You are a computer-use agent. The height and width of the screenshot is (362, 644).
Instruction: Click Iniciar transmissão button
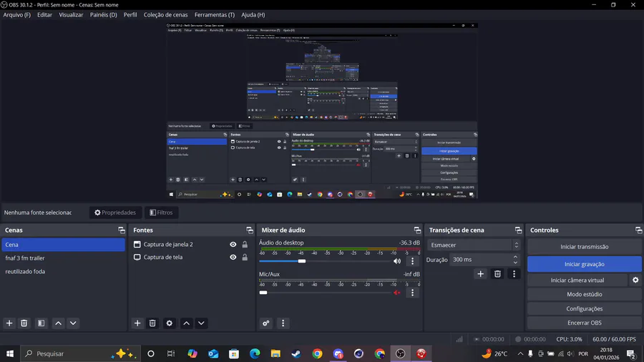point(584,247)
